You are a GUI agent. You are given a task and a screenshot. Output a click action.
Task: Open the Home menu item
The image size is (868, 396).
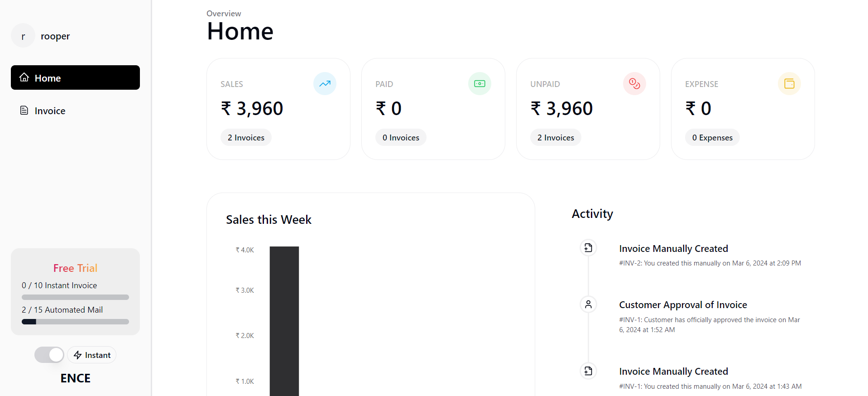click(x=75, y=78)
